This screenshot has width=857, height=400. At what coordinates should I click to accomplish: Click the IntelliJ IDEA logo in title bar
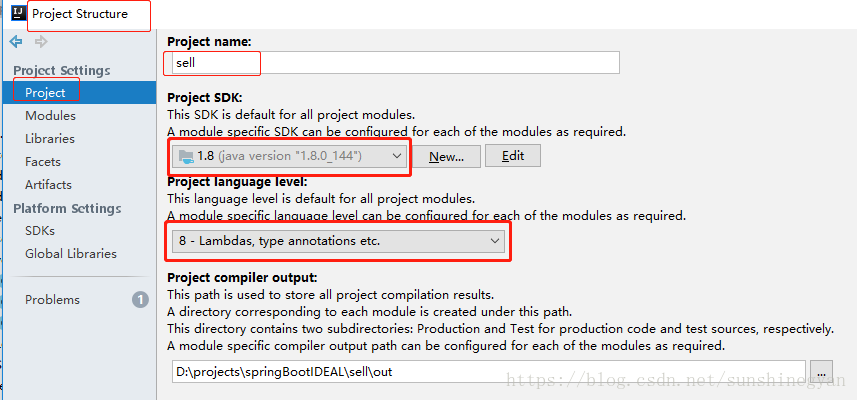tap(19, 14)
